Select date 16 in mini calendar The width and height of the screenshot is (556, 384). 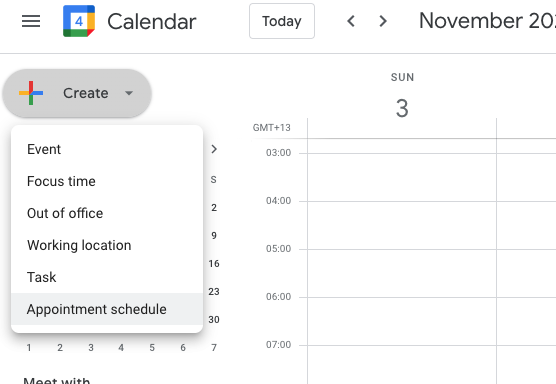pyautogui.click(x=214, y=263)
